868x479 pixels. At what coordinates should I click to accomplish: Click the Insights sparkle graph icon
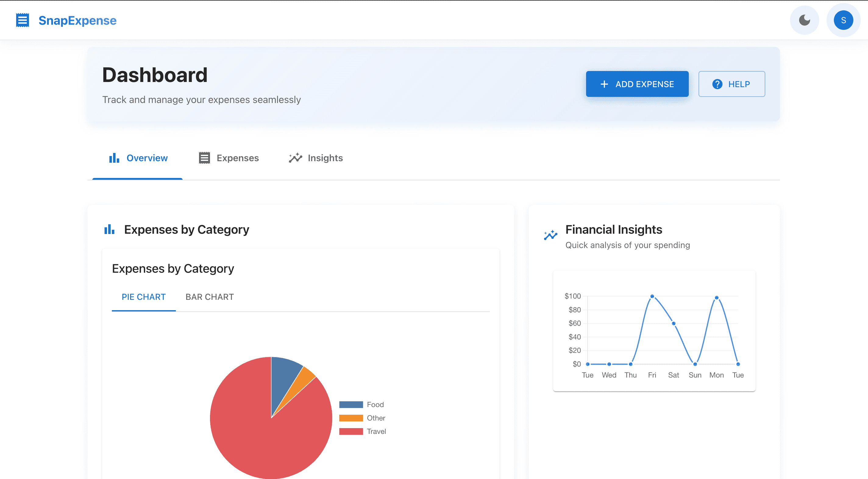click(295, 158)
